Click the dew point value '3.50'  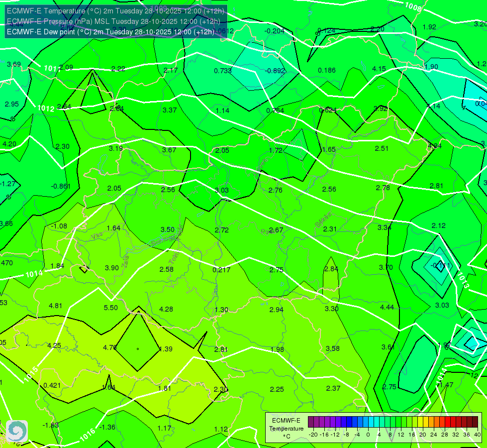point(168,229)
